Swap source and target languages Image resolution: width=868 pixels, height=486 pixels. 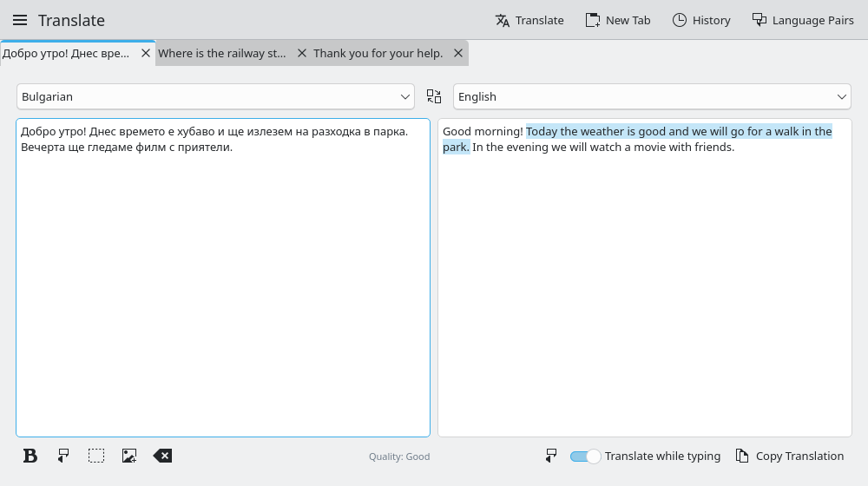434,96
